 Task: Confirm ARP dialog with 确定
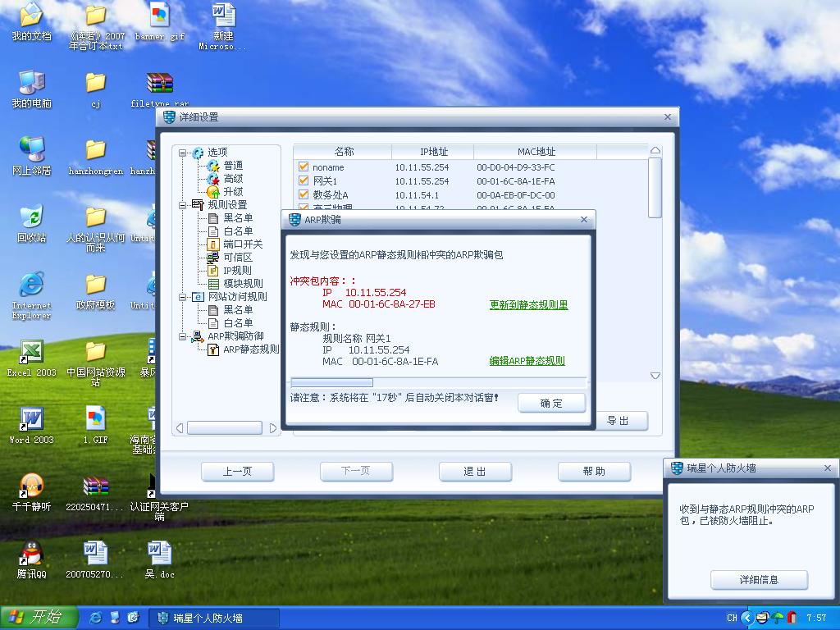(x=551, y=404)
